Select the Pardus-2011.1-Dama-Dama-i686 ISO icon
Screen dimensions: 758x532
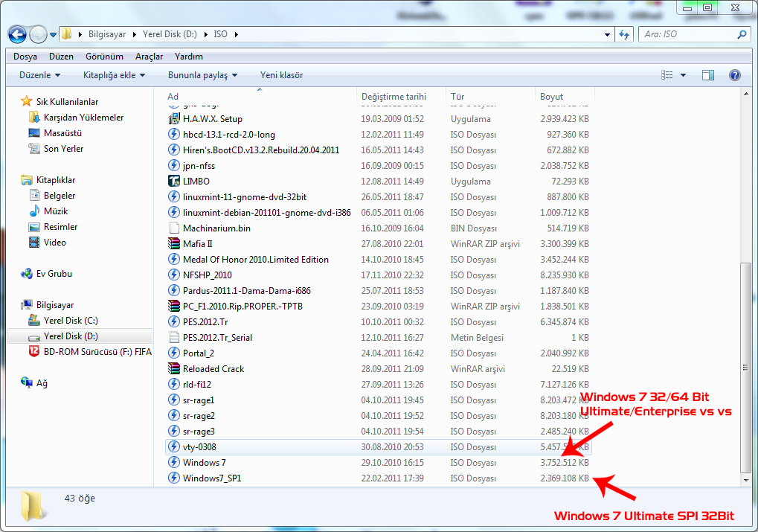[x=174, y=291]
